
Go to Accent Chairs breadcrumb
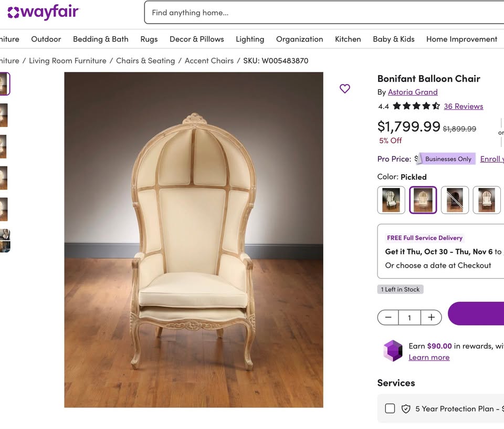209,60
